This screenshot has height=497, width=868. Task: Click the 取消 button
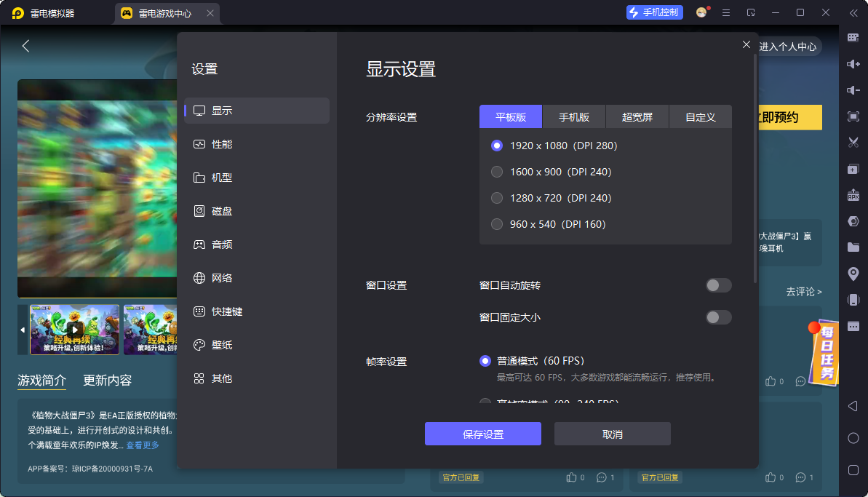click(612, 434)
